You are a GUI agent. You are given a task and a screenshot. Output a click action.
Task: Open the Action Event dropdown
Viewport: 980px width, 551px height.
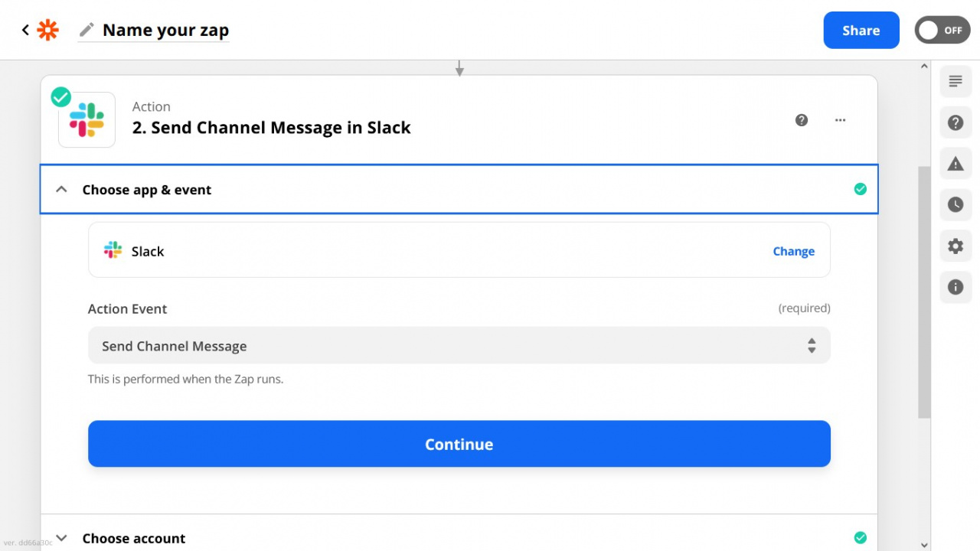(x=459, y=346)
